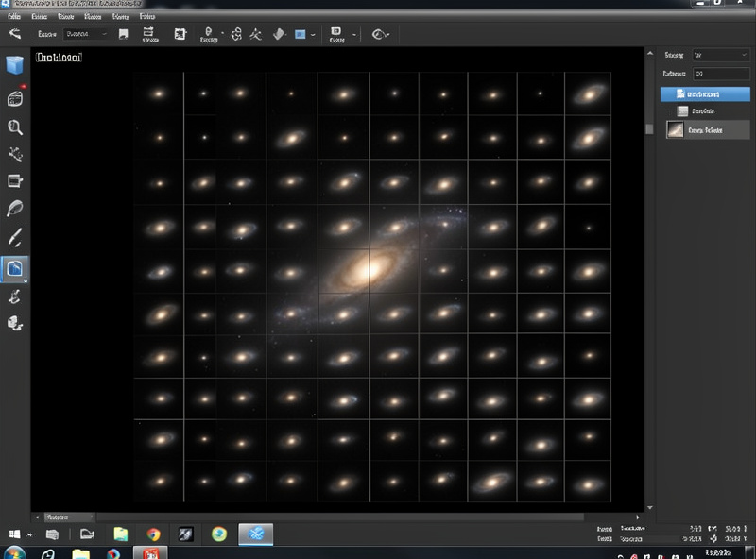Expand the arrow next to the map pin icon
The image size is (756, 559).
point(222,34)
